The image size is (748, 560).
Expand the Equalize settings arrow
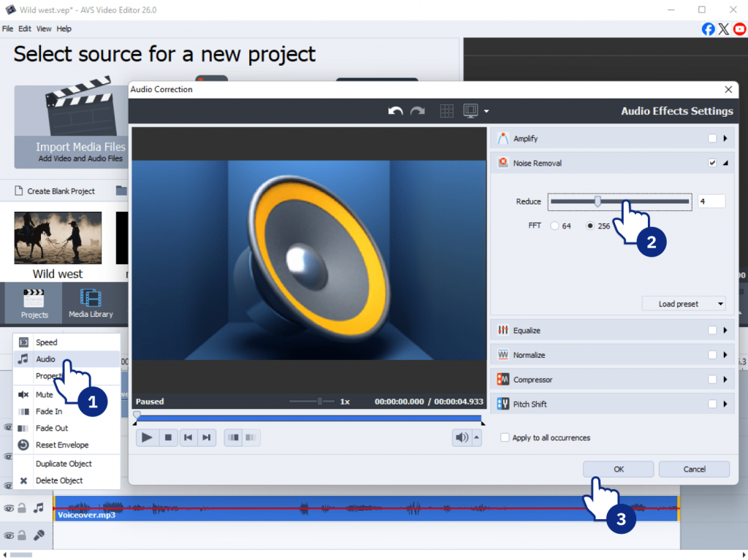[725, 330]
